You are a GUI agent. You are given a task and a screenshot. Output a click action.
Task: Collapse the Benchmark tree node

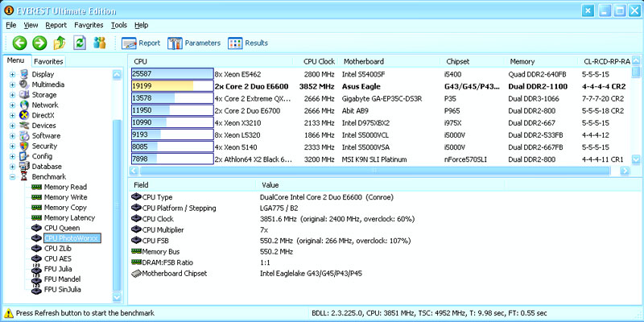point(12,177)
